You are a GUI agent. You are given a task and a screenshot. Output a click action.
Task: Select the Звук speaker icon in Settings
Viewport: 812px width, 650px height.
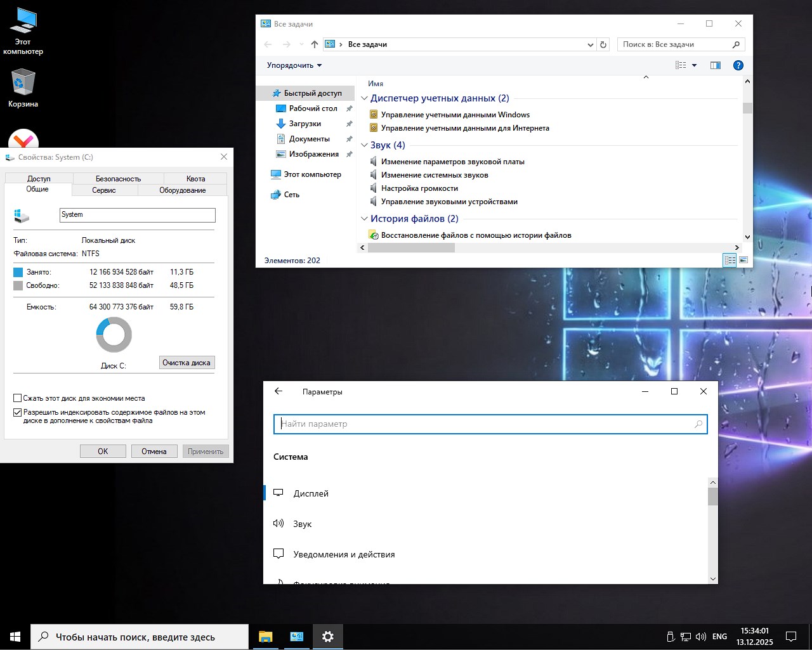pos(278,523)
